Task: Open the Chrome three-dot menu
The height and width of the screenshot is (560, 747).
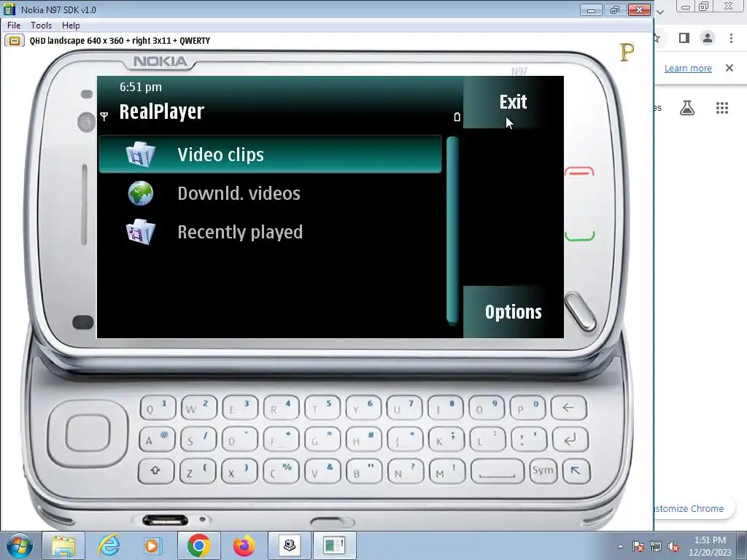Action: pyautogui.click(x=731, y=38)
